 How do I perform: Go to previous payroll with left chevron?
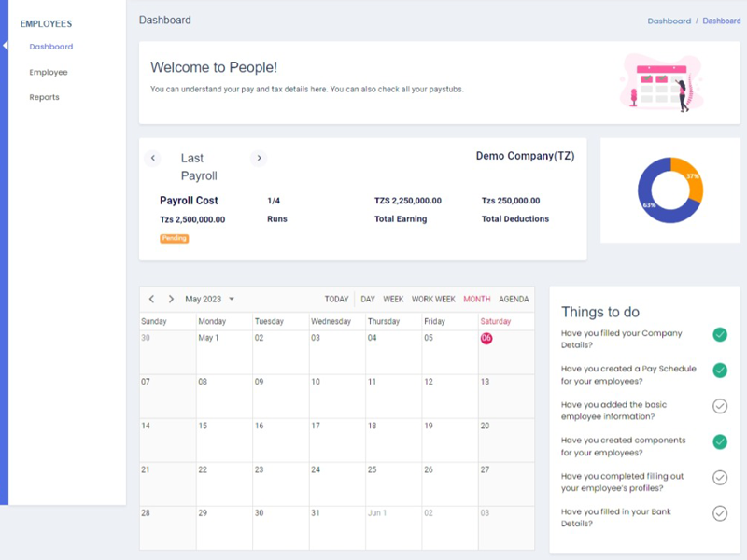pyautogui.click(x=153, y=158)
